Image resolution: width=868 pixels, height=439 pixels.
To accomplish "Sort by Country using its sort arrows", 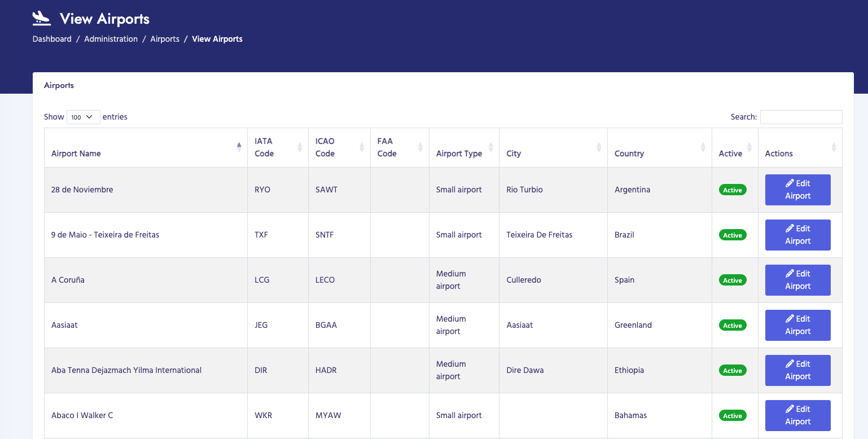I will click(703, 147).
